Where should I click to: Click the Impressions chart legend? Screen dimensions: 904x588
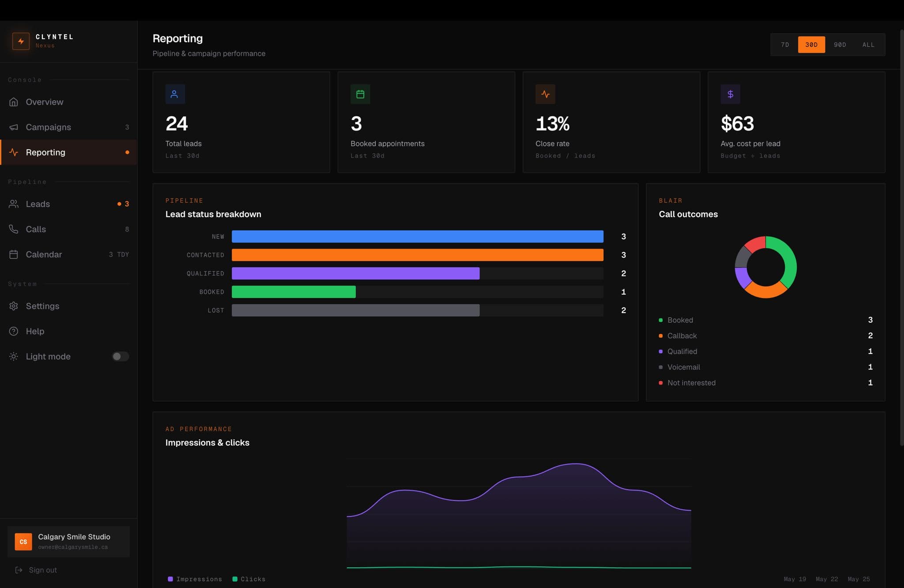tap(195, 579)
